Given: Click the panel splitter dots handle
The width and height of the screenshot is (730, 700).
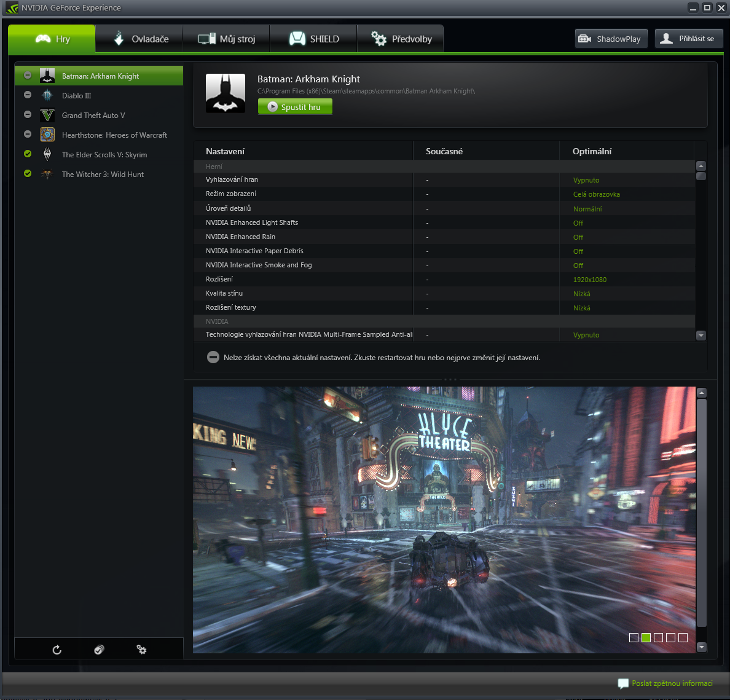Looking at the screenshot, I should click(450, 380).
